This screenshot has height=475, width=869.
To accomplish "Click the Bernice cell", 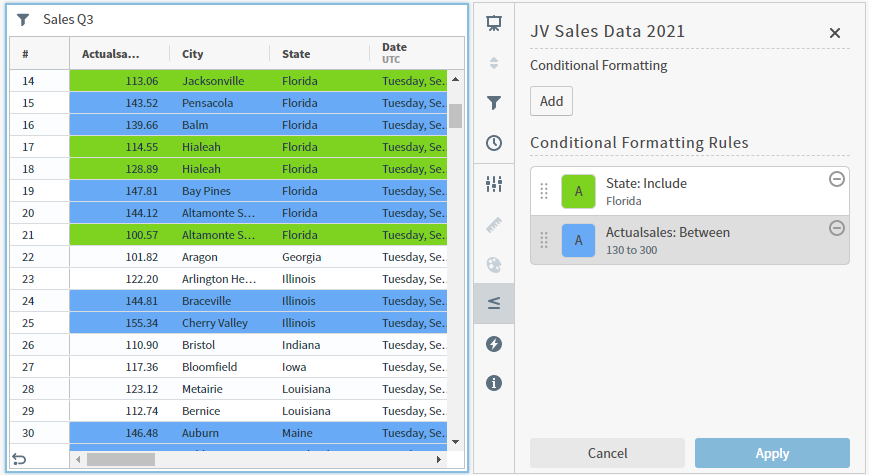I will click(219, 411).
